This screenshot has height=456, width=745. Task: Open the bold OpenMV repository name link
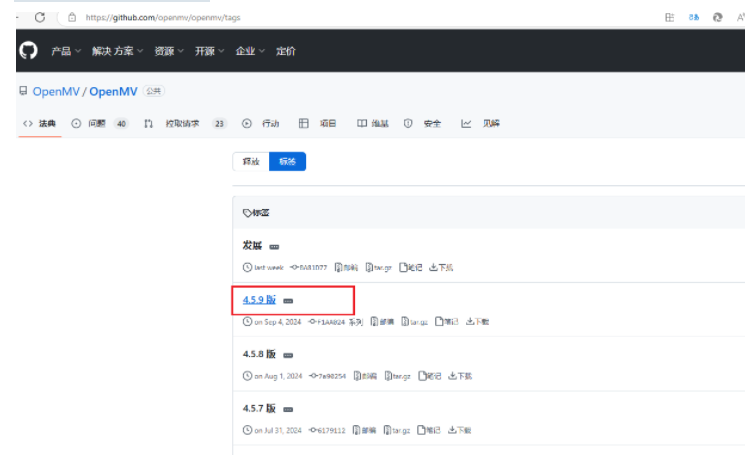pyautogui.click(x=113, y=91)
